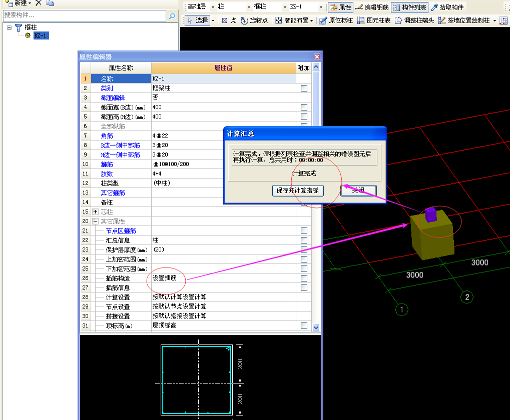Click the 其它箍筋 property link
The height and width of the screenshot is (420, 510).
point(113,193)
